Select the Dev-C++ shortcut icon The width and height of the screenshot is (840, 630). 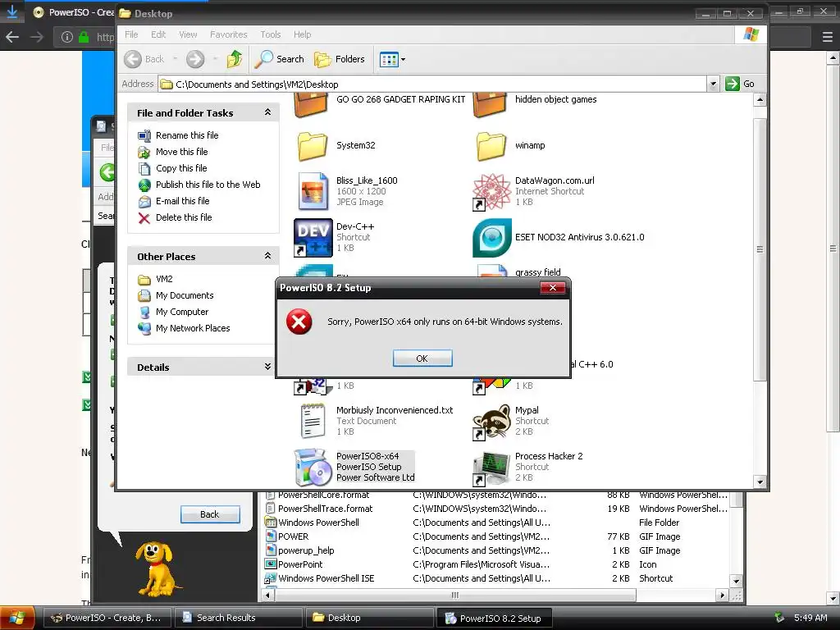[313, 237]
